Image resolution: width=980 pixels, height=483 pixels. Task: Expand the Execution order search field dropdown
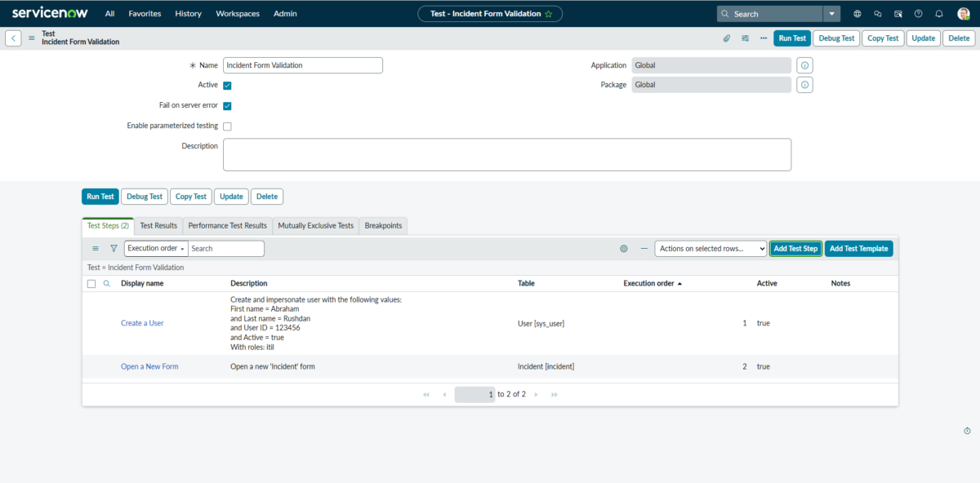click(156, 249)
